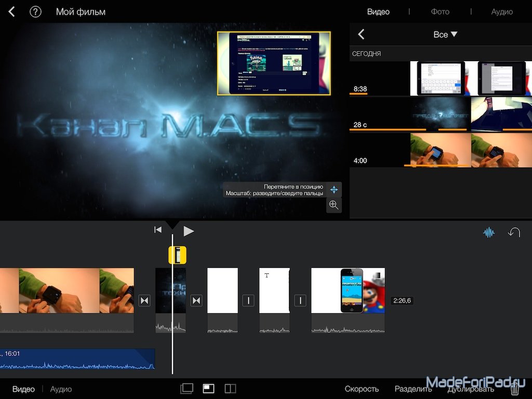
Task: Play the movie preview
Action: 188,231
